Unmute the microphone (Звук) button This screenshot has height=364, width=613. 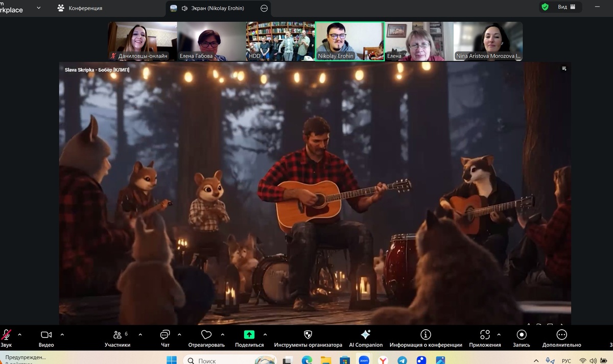(x=6, y=338)
